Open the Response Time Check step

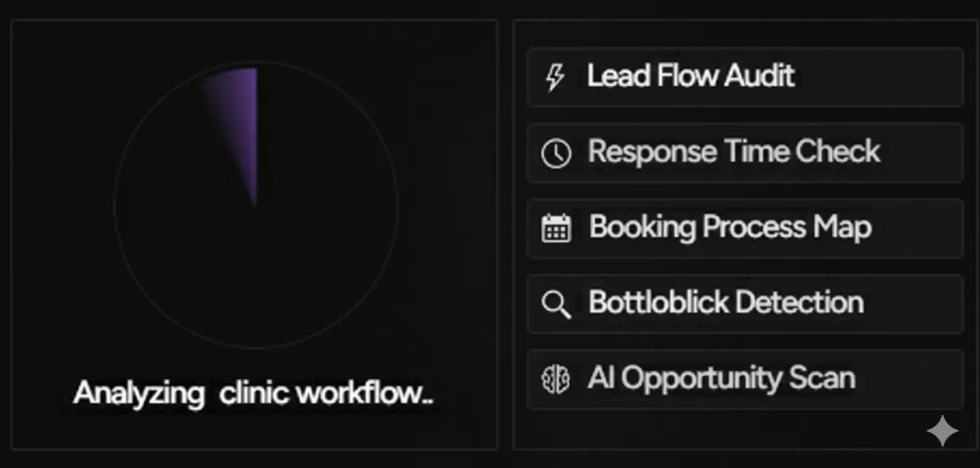click(733, 152)
